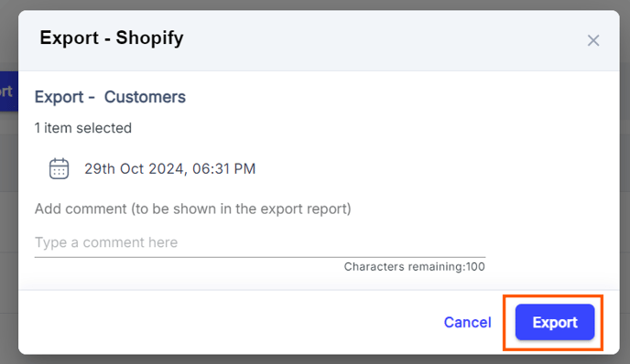
Task: Cancel the customer export
Action: click(x=467, y=322)
